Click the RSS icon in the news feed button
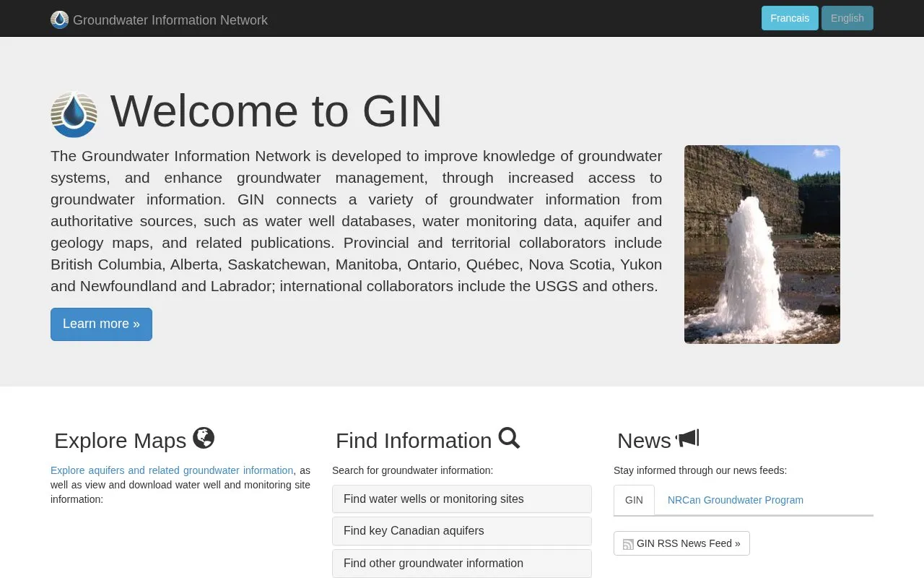Image resolution: width=924 pixels, height=578 pixels. pos(628,544)
